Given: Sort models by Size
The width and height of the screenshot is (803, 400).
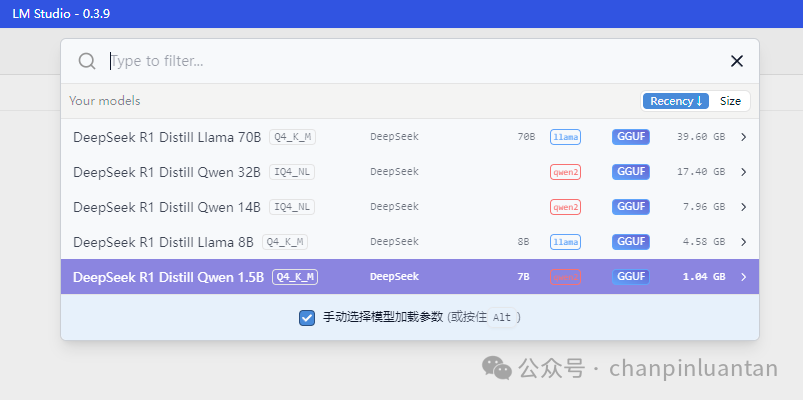Looking at the screenshot, I should (x=730, y=101).
